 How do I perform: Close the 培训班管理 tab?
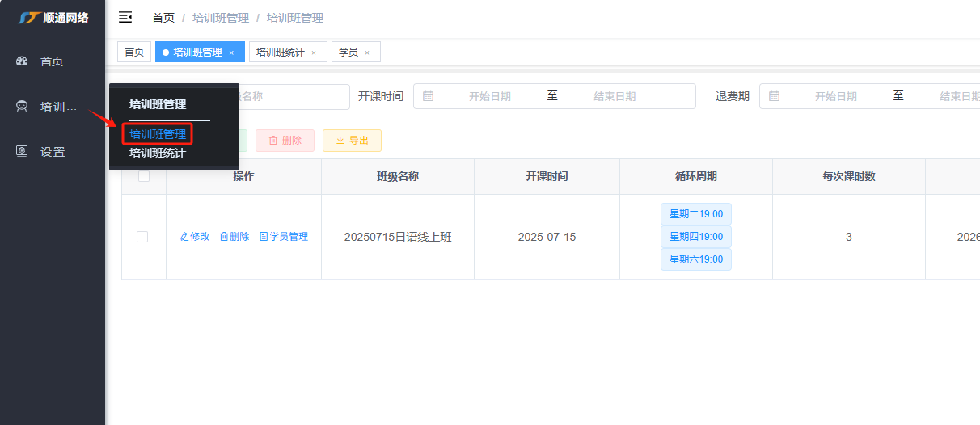(x=231, y=53)
